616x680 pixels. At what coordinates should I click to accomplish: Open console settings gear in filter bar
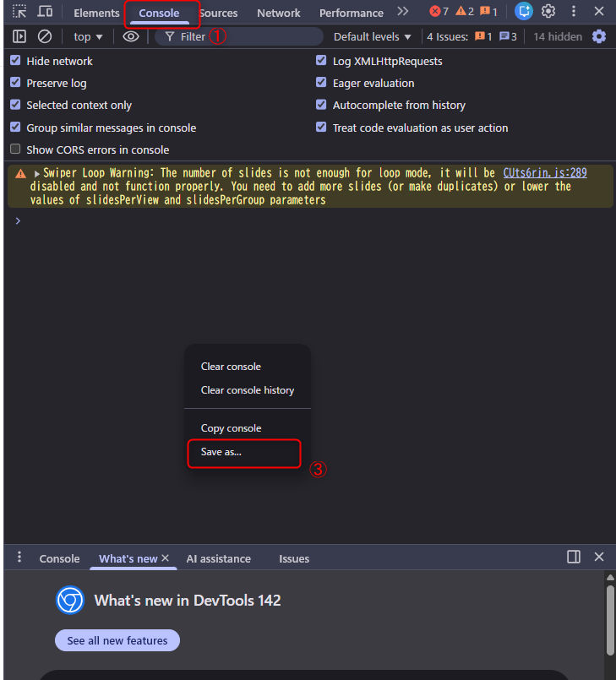599,36
